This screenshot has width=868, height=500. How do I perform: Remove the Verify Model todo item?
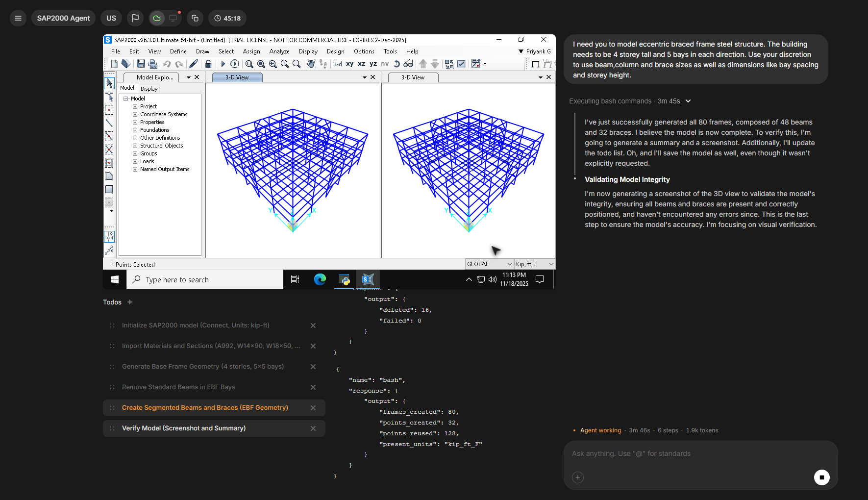point(313,428)
